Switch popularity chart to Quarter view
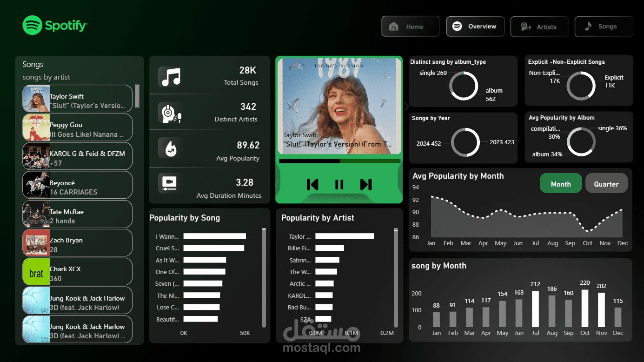 (x=606, y=183)
